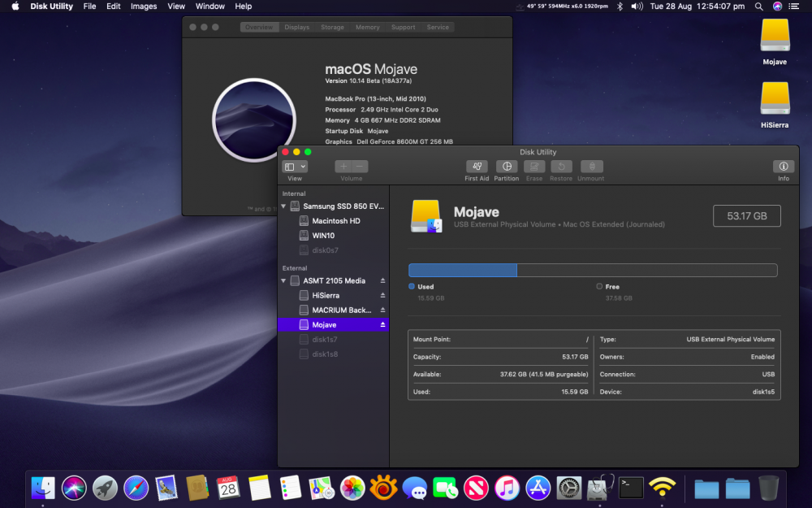Open the Info toolbar button
The image size is (812, 508).
click(x=784, y=167)
